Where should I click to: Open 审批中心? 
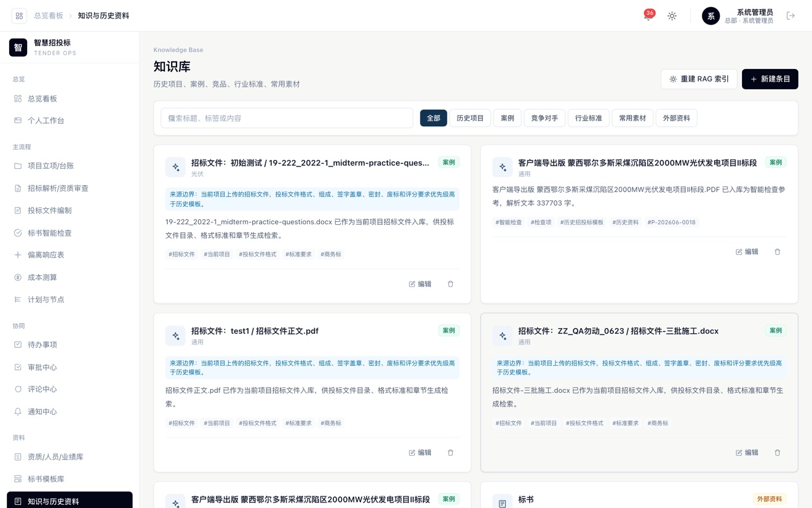coord(70,367)
